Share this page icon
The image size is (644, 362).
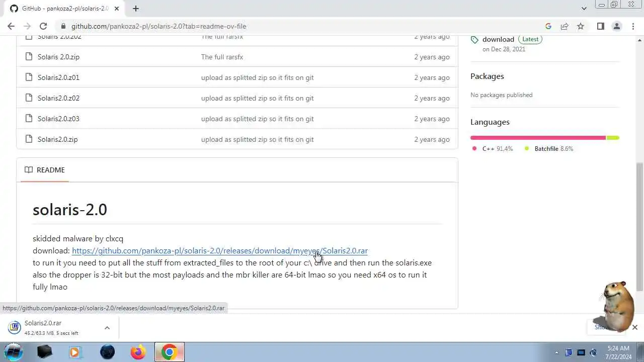565,26
